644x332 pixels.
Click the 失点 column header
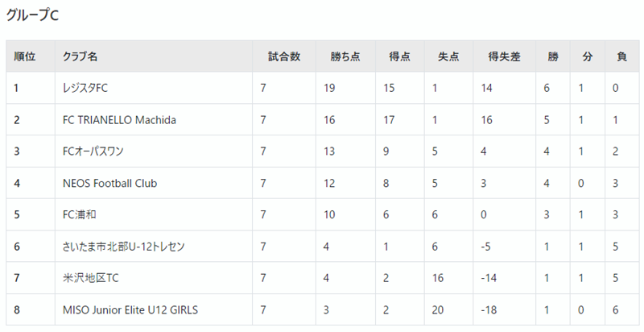click(448, 56)
